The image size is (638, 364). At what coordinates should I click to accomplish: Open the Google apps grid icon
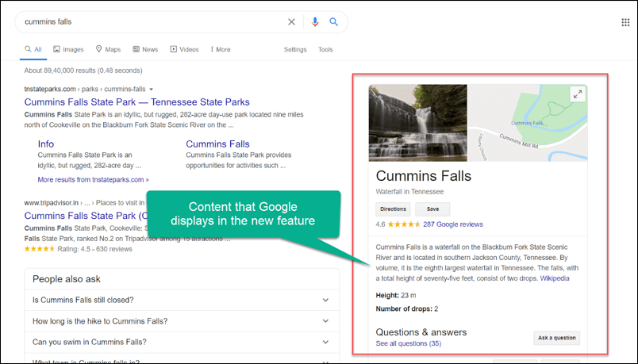pyautogui.click(x=625, y=22)
